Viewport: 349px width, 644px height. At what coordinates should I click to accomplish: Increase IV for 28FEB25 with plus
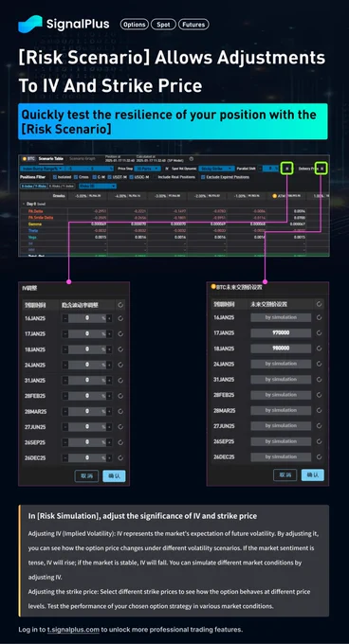pyautogui.click(x=110, y=396)
